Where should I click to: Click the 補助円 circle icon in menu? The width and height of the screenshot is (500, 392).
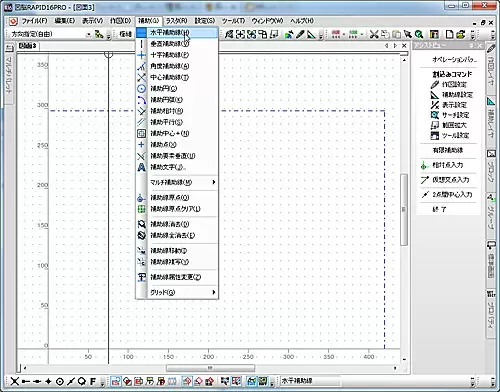[141, 89]
